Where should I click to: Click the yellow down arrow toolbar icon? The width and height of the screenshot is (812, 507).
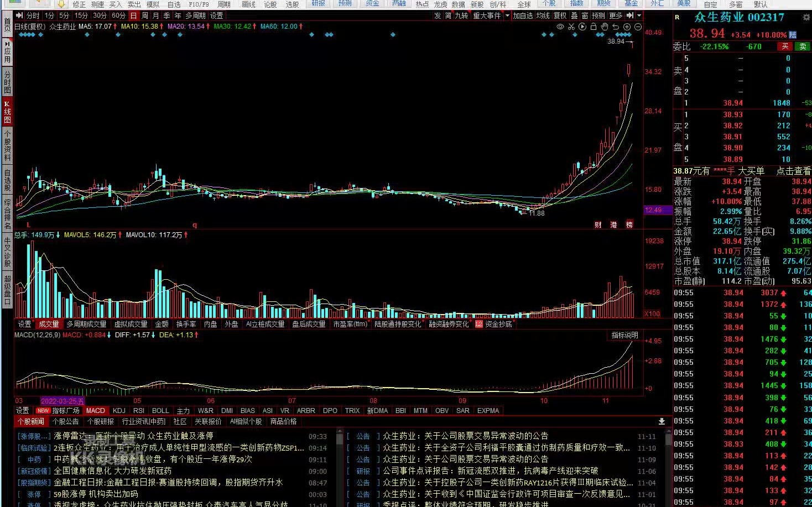click(x=61, y=4)
